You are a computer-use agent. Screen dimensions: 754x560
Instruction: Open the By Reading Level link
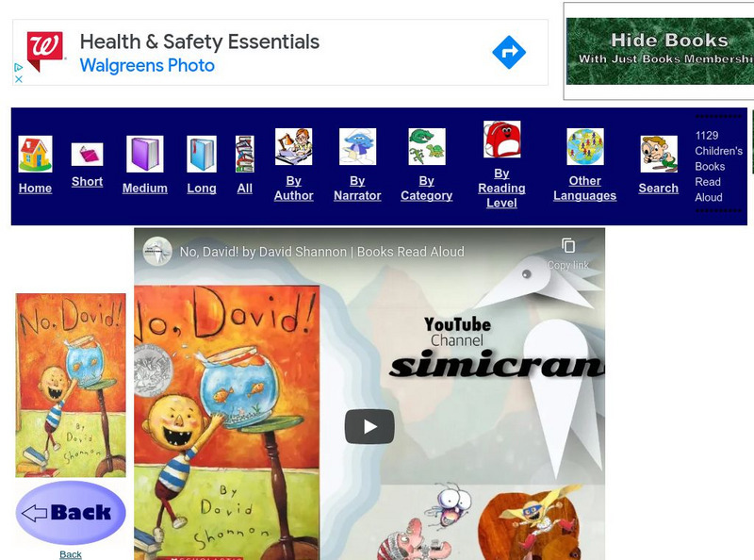(x=501, y=189)
